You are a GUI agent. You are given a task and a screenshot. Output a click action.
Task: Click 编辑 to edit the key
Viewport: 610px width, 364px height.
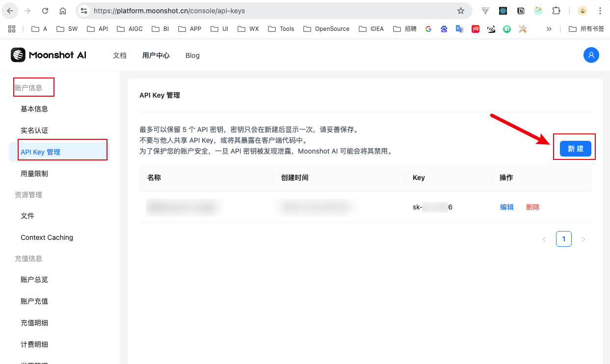506,207
